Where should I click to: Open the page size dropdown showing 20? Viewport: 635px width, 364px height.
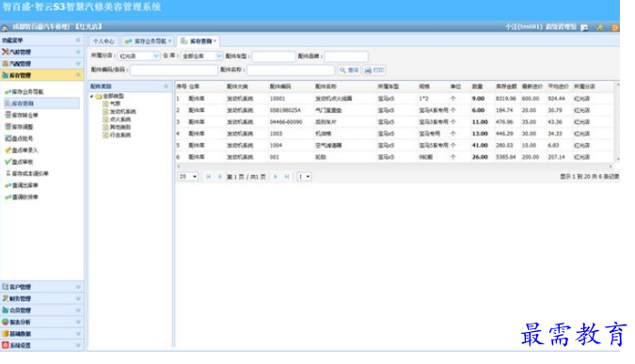coord(188,177)
